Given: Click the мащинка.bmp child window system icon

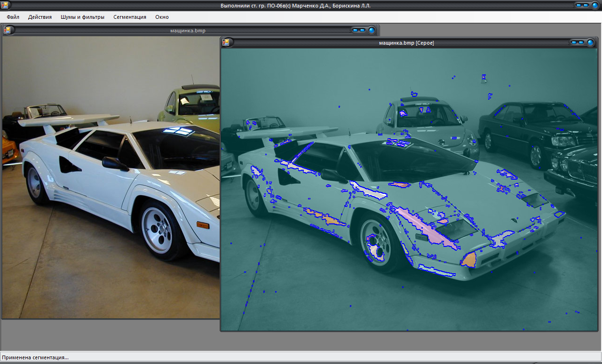Looking at the screenshot, I should [x=7, y=30].
